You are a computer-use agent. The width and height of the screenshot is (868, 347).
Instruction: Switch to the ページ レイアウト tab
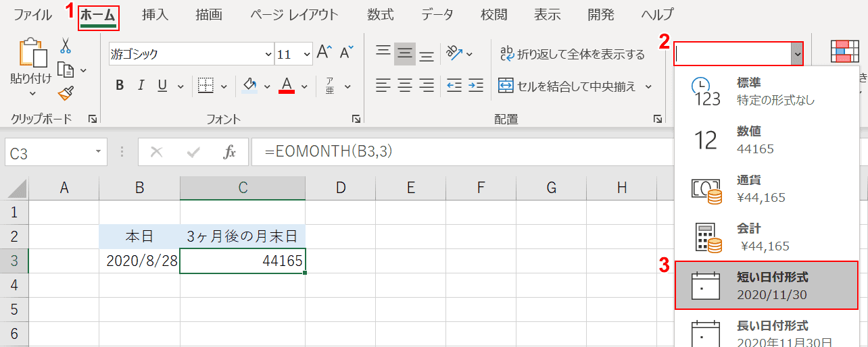point(294,14)
